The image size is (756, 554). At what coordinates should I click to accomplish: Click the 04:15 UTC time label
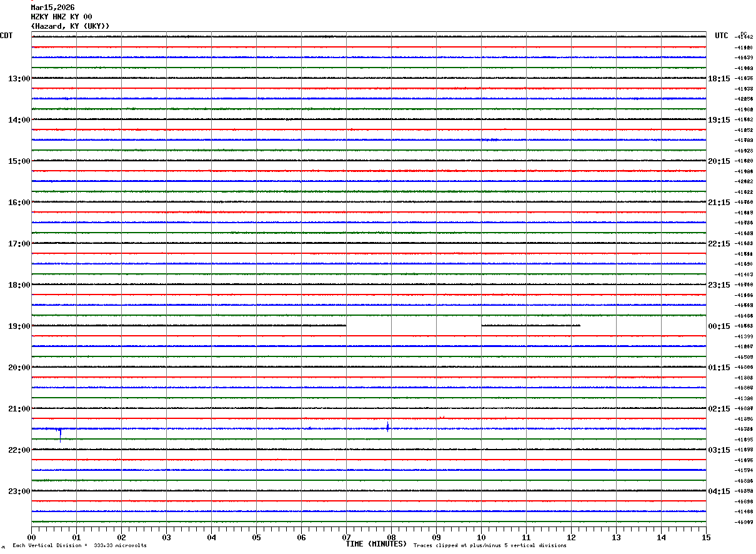pos(719,491)
